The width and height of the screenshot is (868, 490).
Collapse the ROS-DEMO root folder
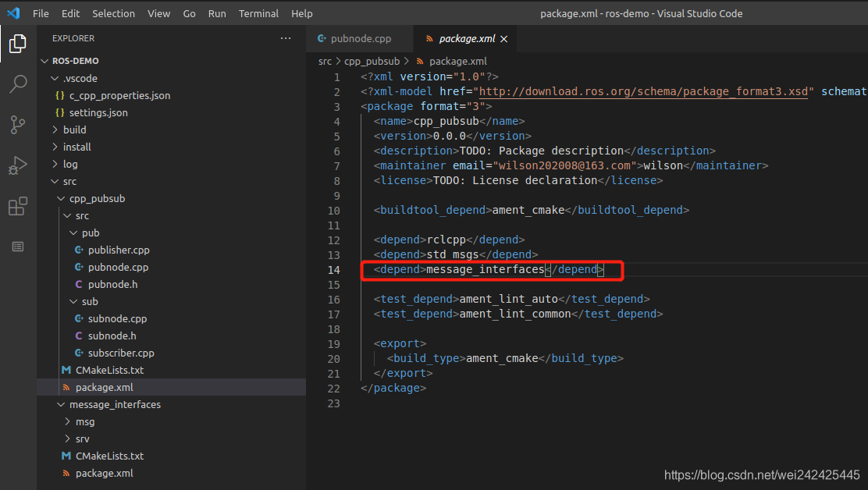[44, 61]
